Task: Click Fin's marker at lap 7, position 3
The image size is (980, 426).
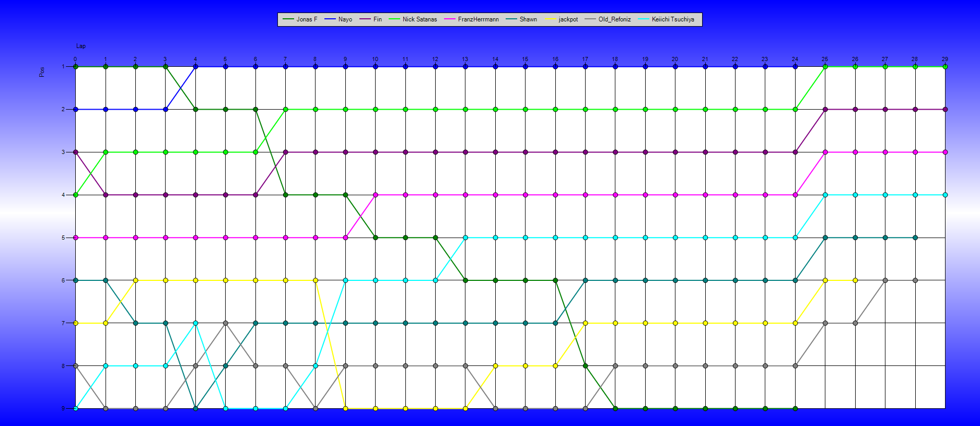Action: pos(285,152)
